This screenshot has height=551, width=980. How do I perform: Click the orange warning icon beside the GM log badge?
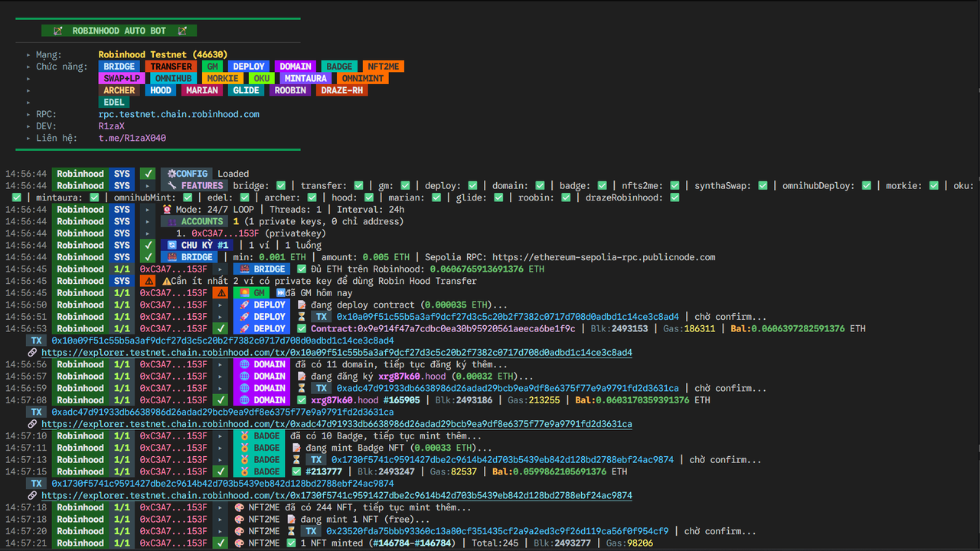point(220,292)
